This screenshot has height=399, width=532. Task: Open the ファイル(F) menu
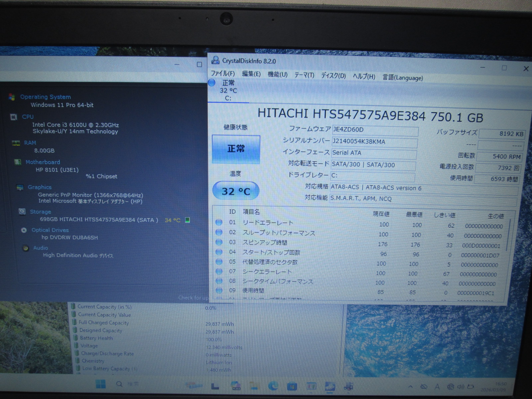(222, 73)
